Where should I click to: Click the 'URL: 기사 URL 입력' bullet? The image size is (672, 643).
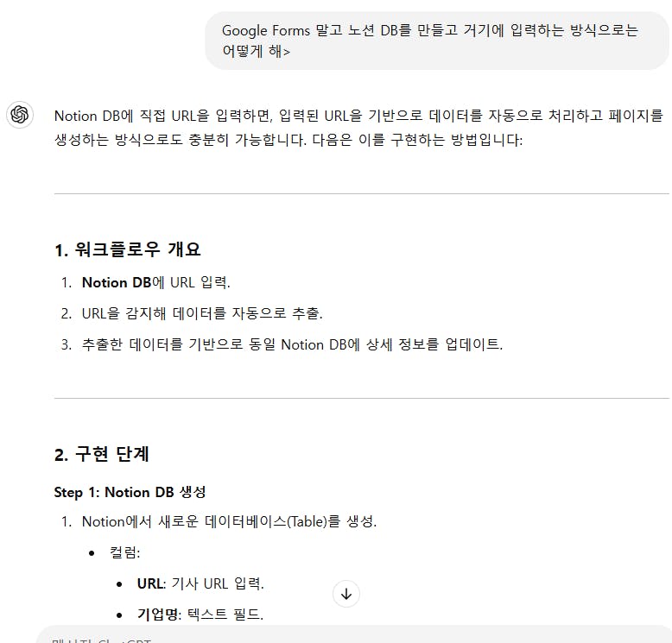(200, 583)
